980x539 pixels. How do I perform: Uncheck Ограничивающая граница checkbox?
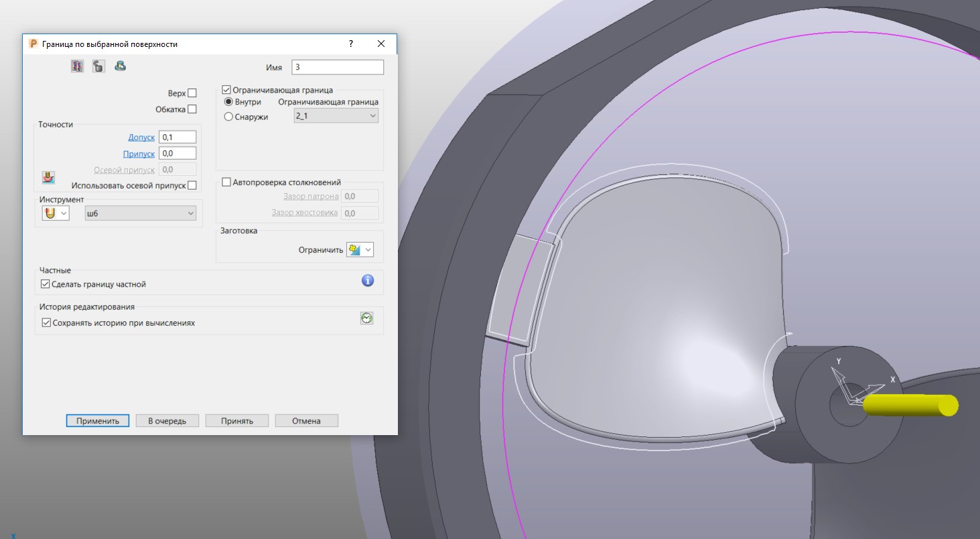[226, 90]
